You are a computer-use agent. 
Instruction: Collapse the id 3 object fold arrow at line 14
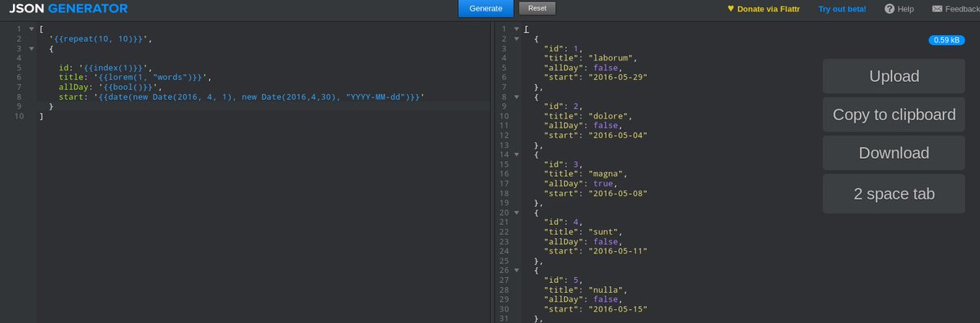tap(516, 155)
